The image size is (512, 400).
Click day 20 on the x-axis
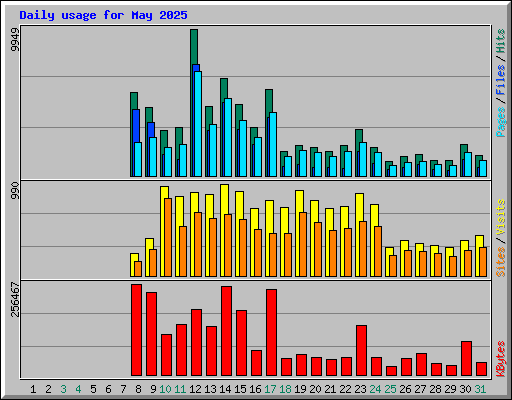click(315, 389)
